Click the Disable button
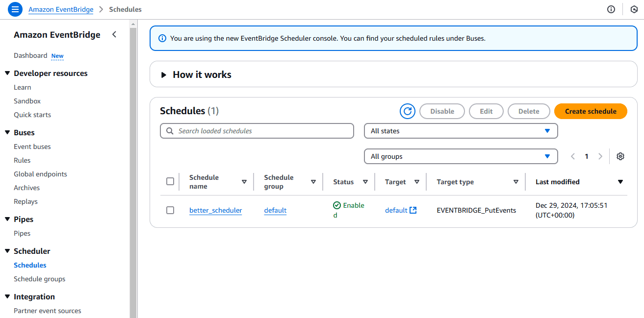The image size is (644, 318). pyautogui.click(x=442, y=111)
